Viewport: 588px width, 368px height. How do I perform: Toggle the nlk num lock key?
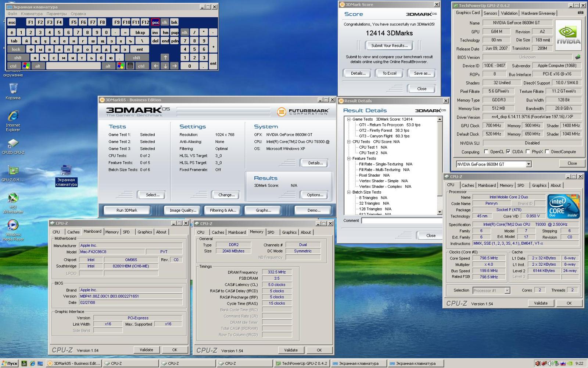click(x=184, y=32)
